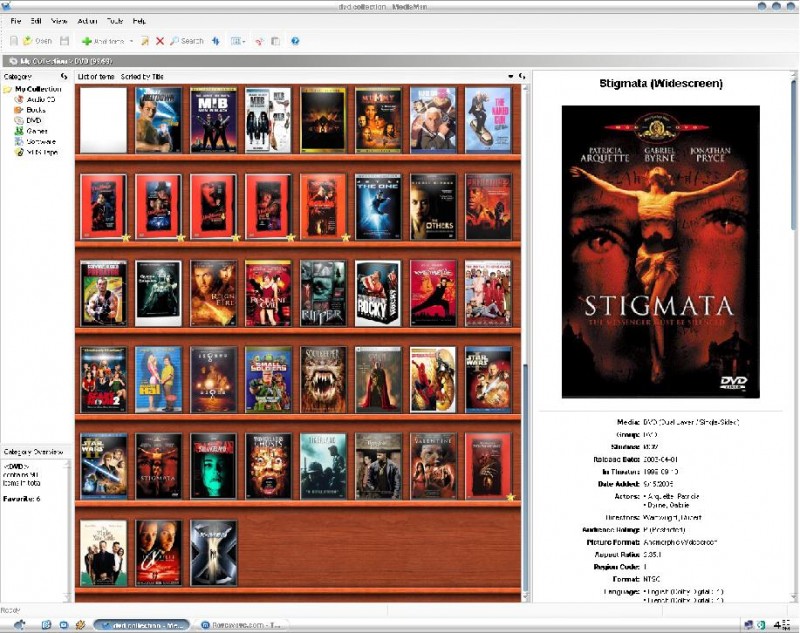The height and width of the screenshot is (633, 800).
Task: Select Books category
Action: tap(36, 110)
